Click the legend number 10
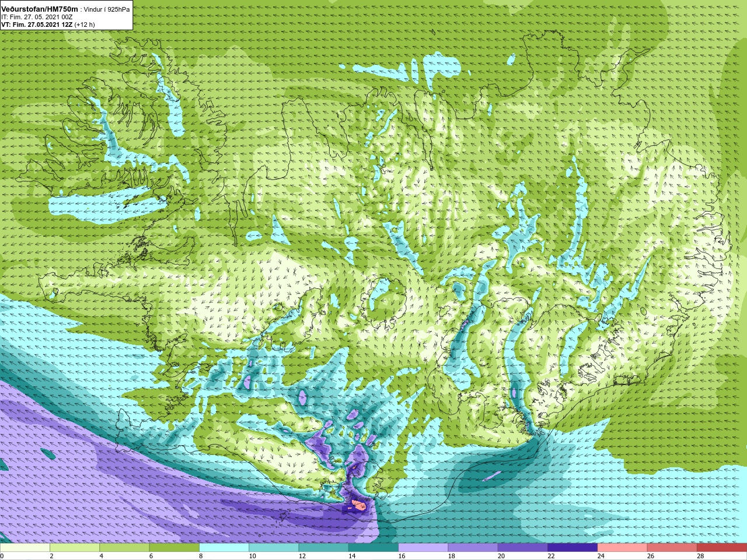747x560 pixels. [x=252, y=556]
